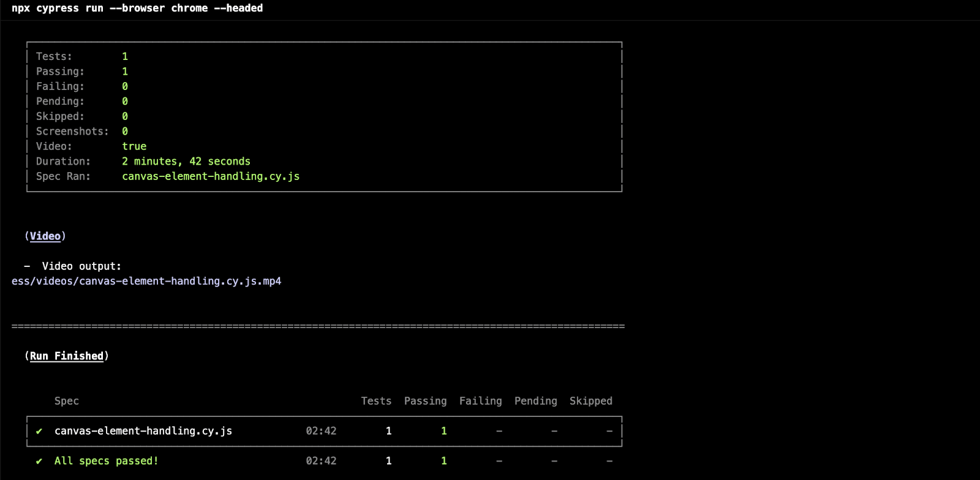Click the 'Passing:' label in summary box
Image resolution: width=980 pixels, height=480 pixels.
click(x=60, y=72)
